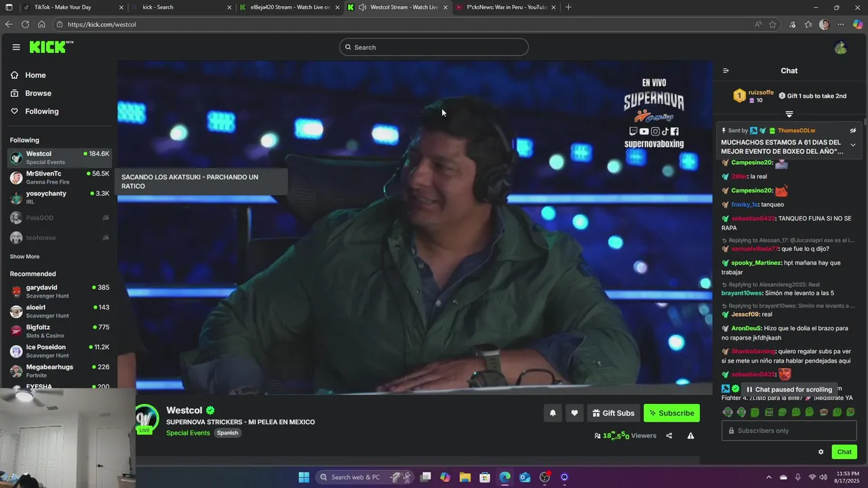Open offline PelaGOD channel
The image size is (868, 488).
[60, 218]
